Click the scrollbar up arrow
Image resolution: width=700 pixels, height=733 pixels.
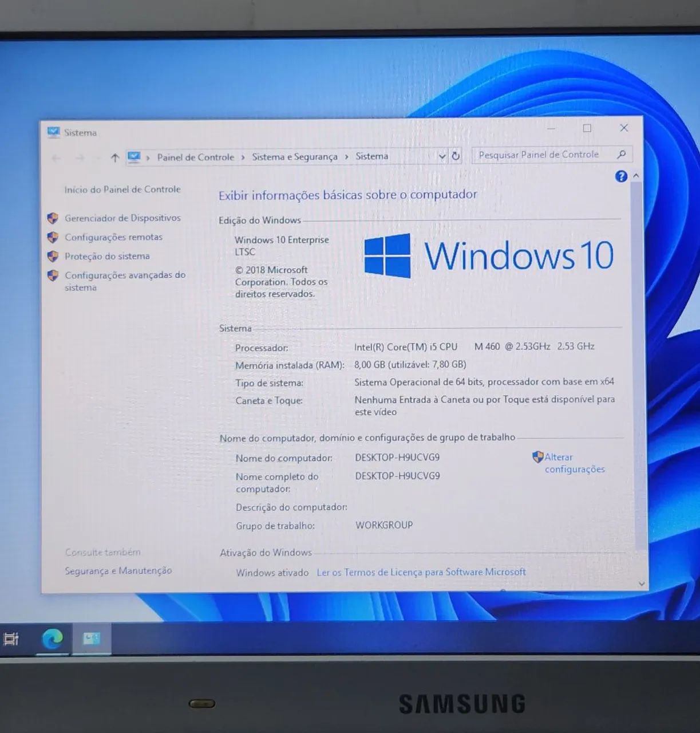pos(636,176)
